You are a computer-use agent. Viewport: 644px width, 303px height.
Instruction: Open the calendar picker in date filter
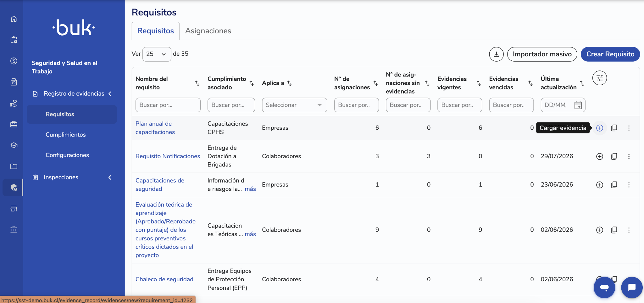pyautogui.click(x=578, y=105)
